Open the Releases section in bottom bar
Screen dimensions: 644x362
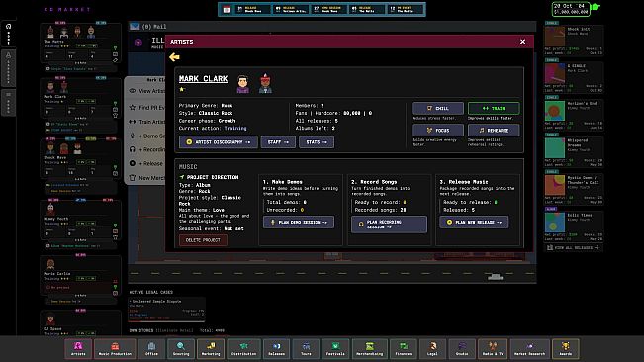pos(276,348)
